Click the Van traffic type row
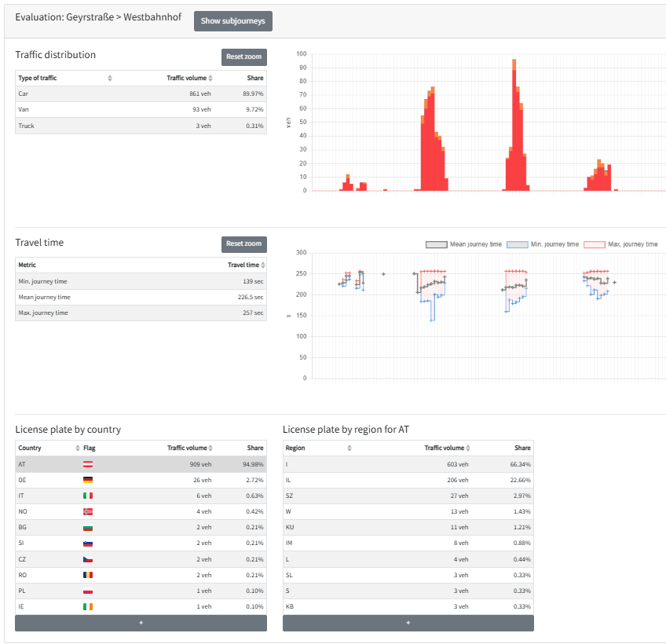The height and width of the screenshot is (644, 666). [x=141, y=110]
